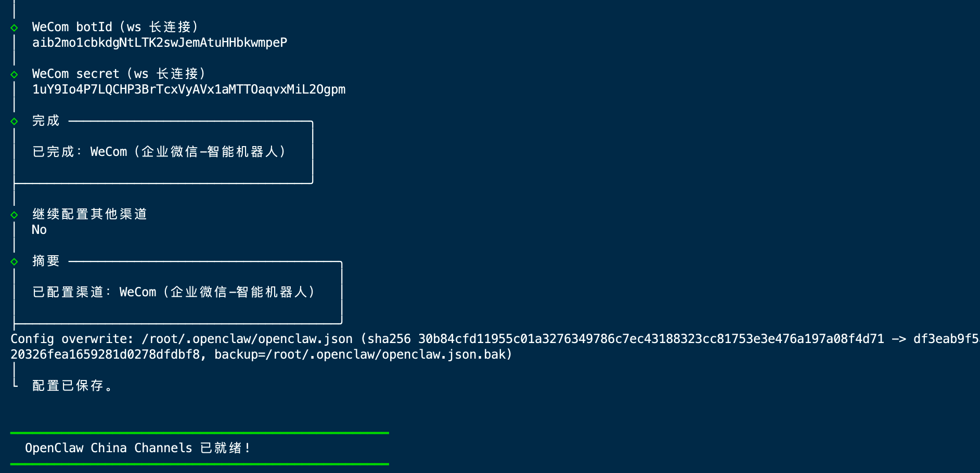This screenshot has width=980, height=473.
Task: Click the green diamond beside 继续配置其他渠道
Action: 14,215
